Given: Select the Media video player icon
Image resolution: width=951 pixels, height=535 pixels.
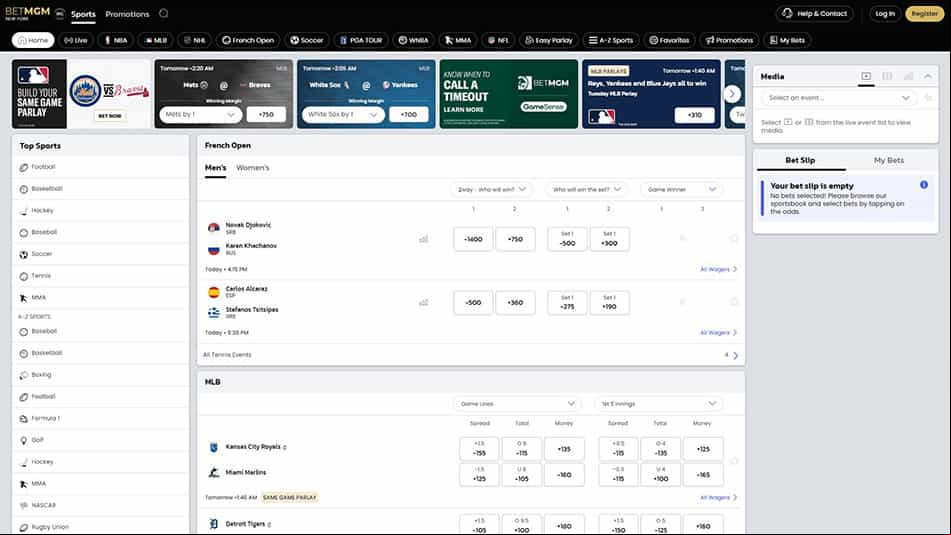Looking at the screenshot, I should [866, 76].
